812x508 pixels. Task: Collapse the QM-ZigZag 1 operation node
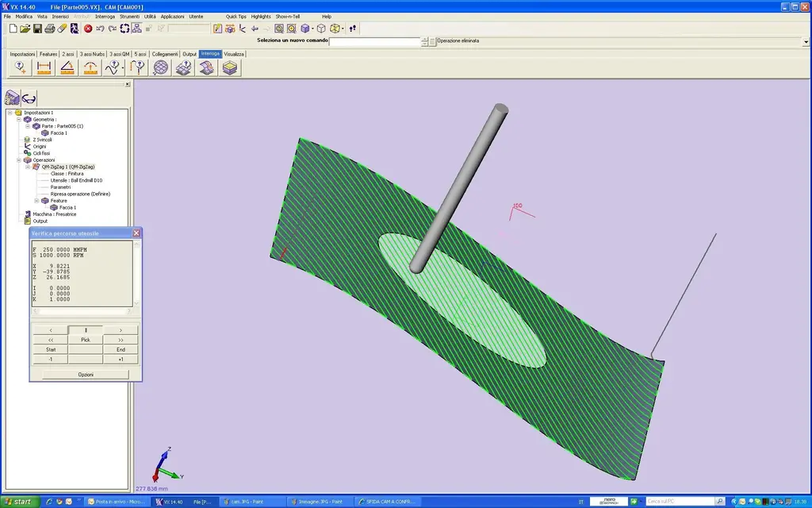[x=28, y=167]
